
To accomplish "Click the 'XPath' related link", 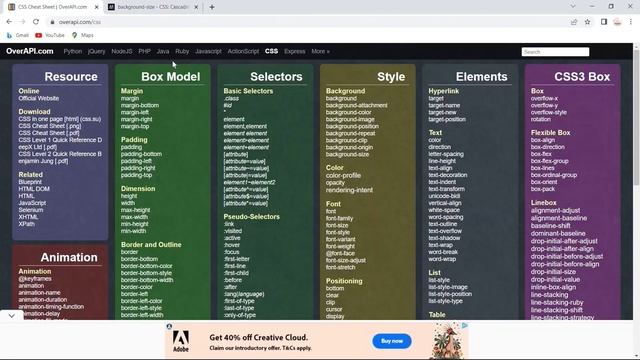I will point(26,224).
